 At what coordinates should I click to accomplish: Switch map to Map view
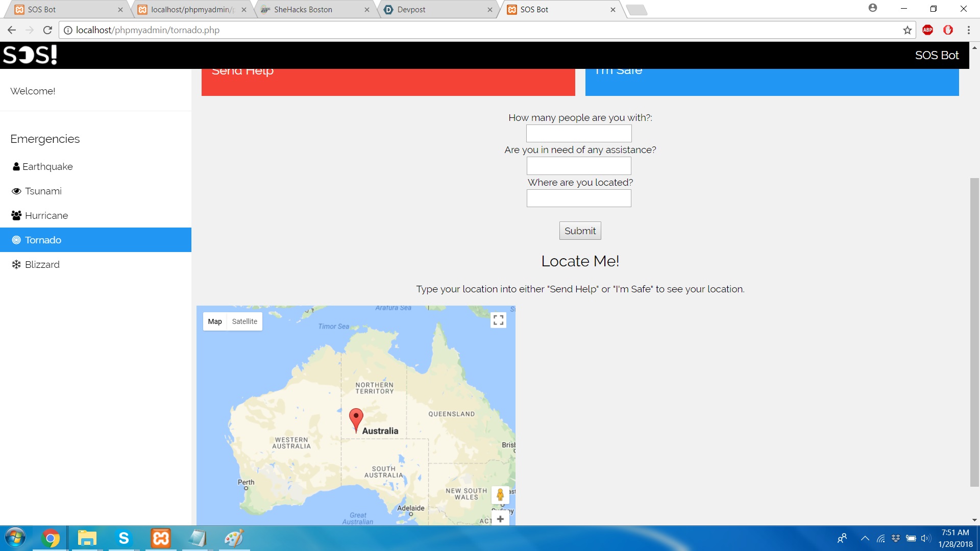click(215, 321)
